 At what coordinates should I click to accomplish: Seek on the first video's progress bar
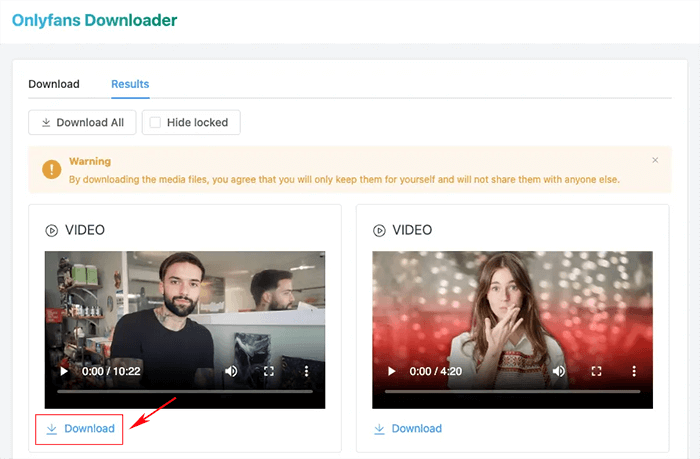[184, 391]
